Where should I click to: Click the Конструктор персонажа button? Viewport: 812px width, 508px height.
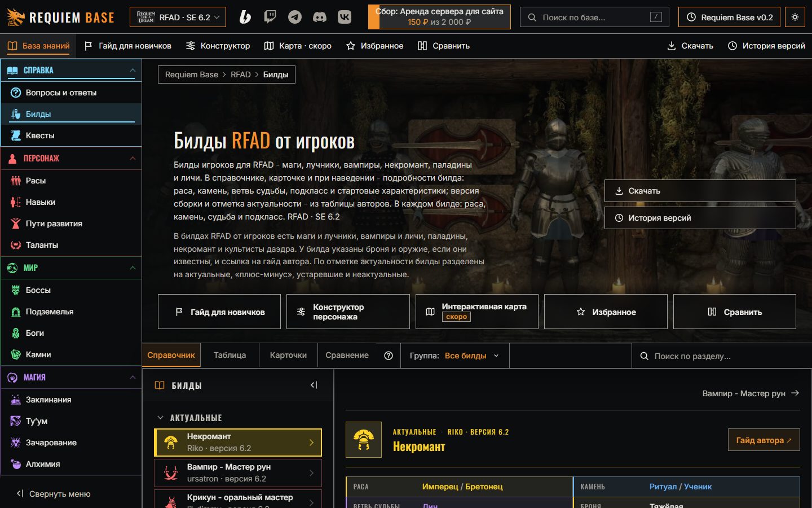[348, 312]
